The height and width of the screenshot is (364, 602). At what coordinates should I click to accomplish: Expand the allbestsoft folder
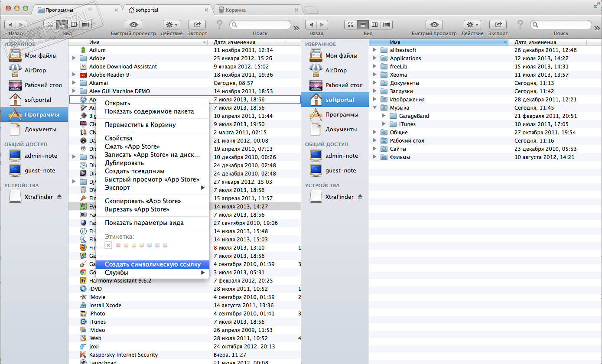click(x=375, y=50)
